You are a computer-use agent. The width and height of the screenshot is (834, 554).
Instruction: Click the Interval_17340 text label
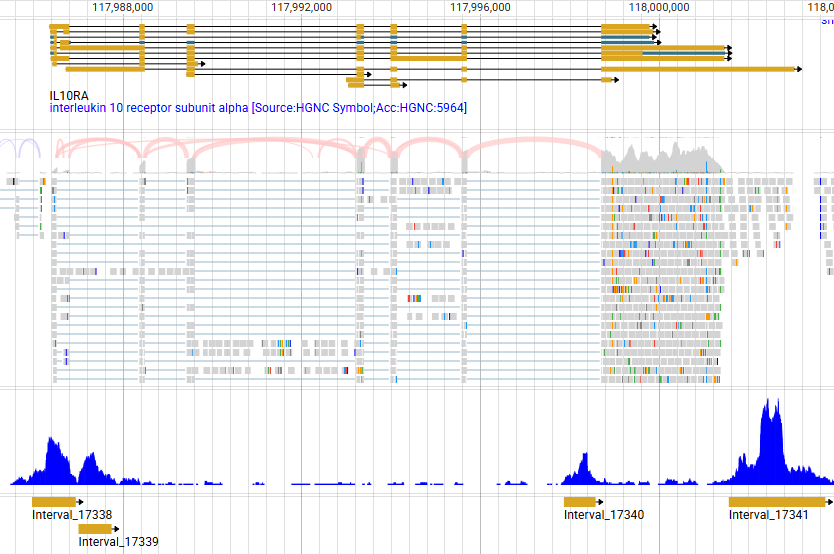pyautogui.click(x=604, y=515)
